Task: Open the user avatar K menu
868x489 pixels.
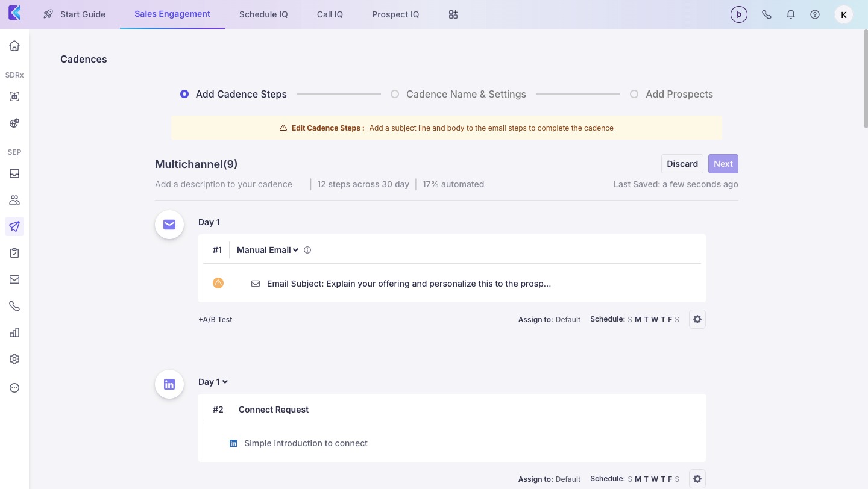Action: pos(843,14)
